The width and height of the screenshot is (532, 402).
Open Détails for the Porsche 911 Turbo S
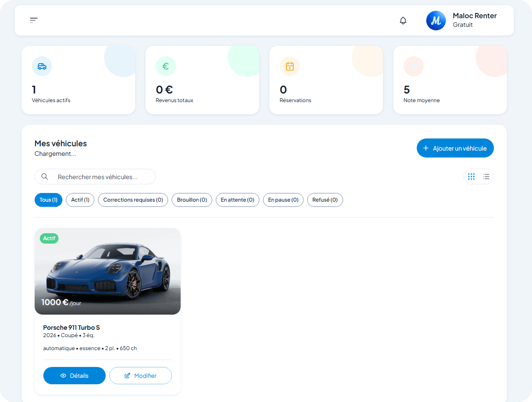click(74, 376)
